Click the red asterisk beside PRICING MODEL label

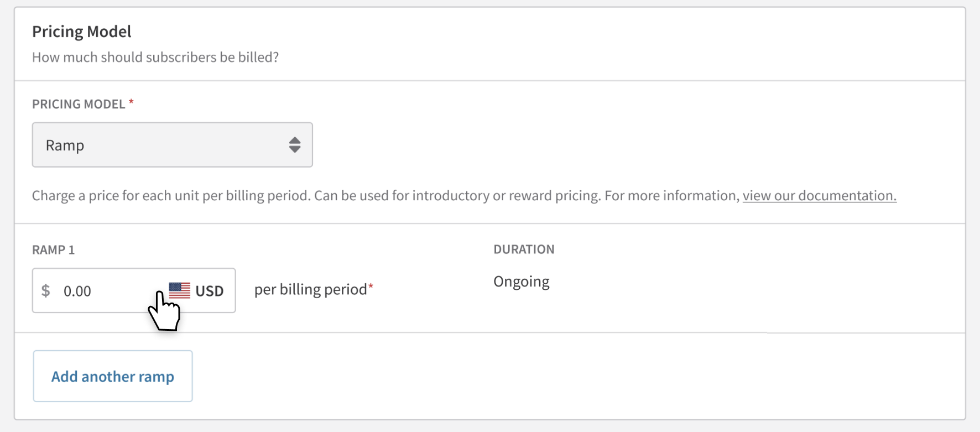point(131,102)
